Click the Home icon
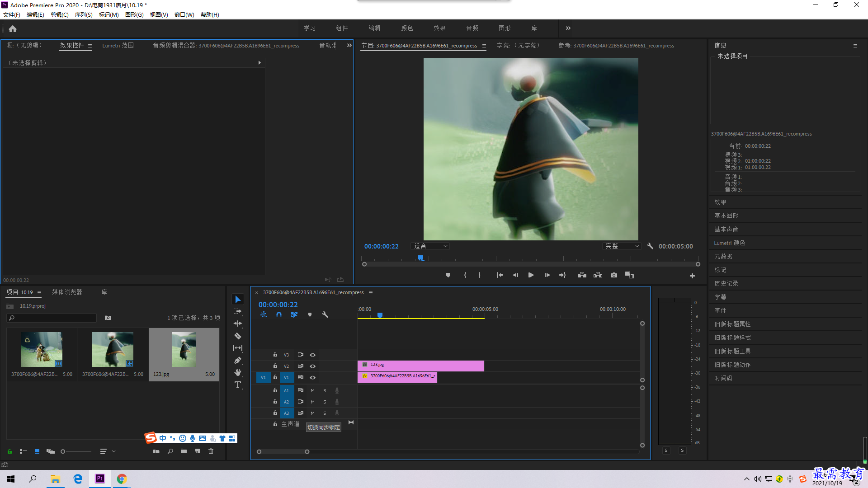The image size is (868, 488). coord(13,28)
